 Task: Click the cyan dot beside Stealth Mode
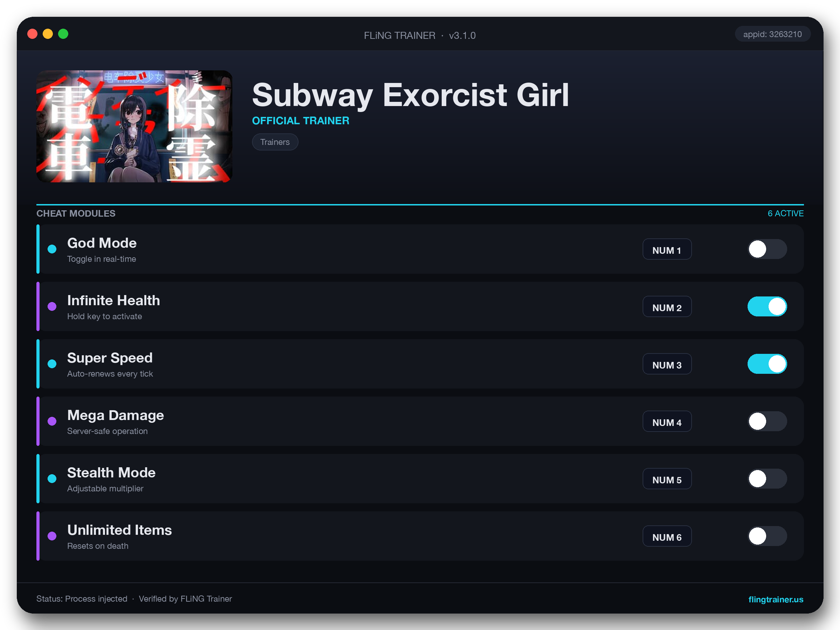(x=52, y=478)
